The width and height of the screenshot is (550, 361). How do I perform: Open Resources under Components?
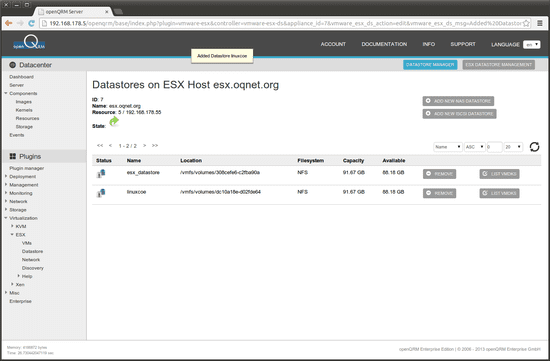coord(27,119)
